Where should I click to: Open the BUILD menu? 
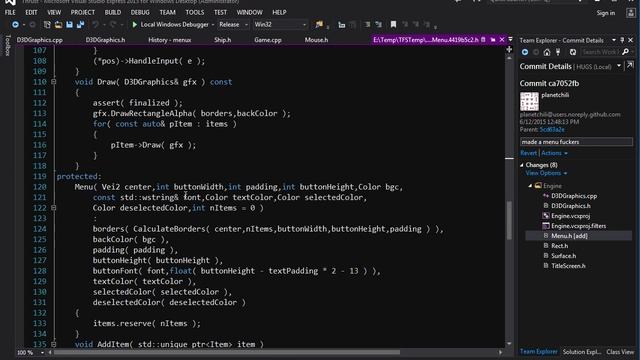pos(113,13)
